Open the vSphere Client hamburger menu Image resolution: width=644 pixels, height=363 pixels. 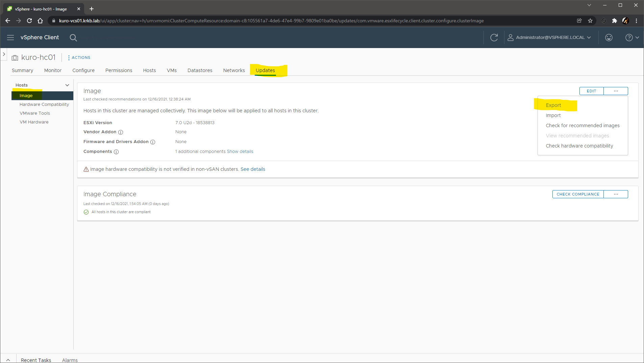tap(10, 38)
